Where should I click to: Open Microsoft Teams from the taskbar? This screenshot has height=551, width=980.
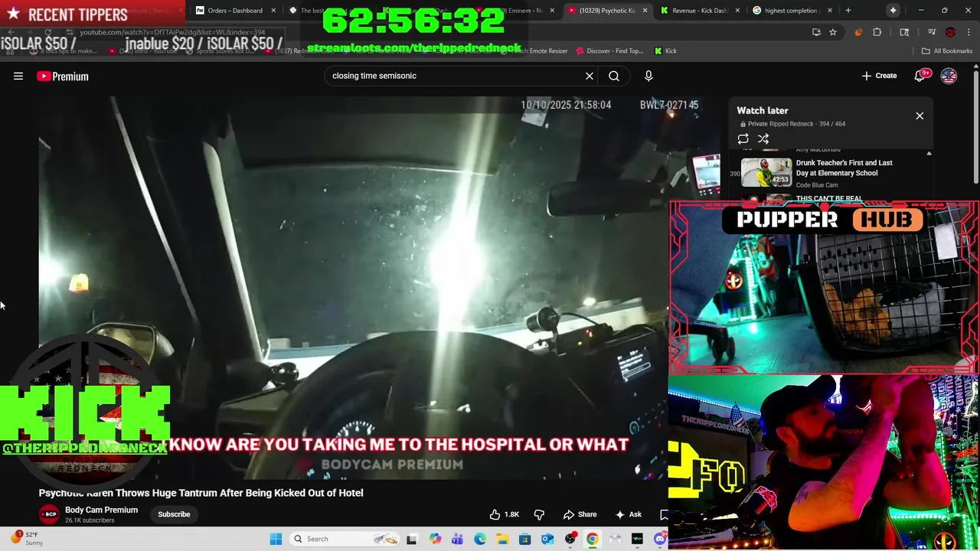457,539
